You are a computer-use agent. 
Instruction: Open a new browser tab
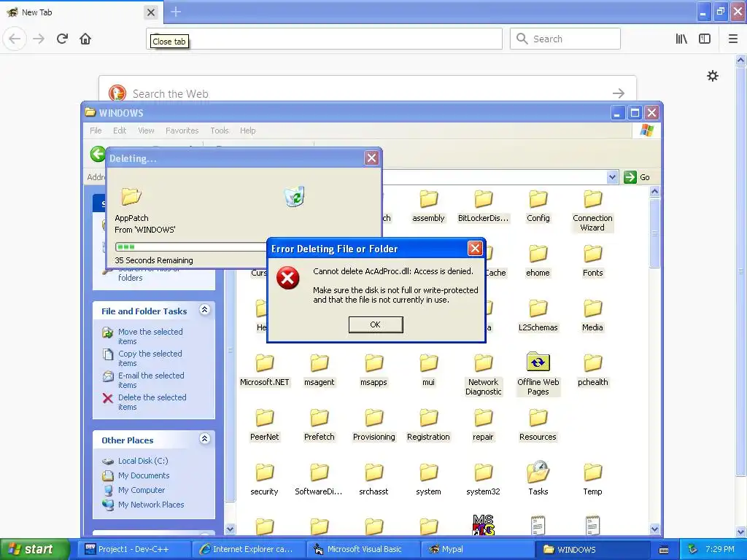[x=176, y=12]
